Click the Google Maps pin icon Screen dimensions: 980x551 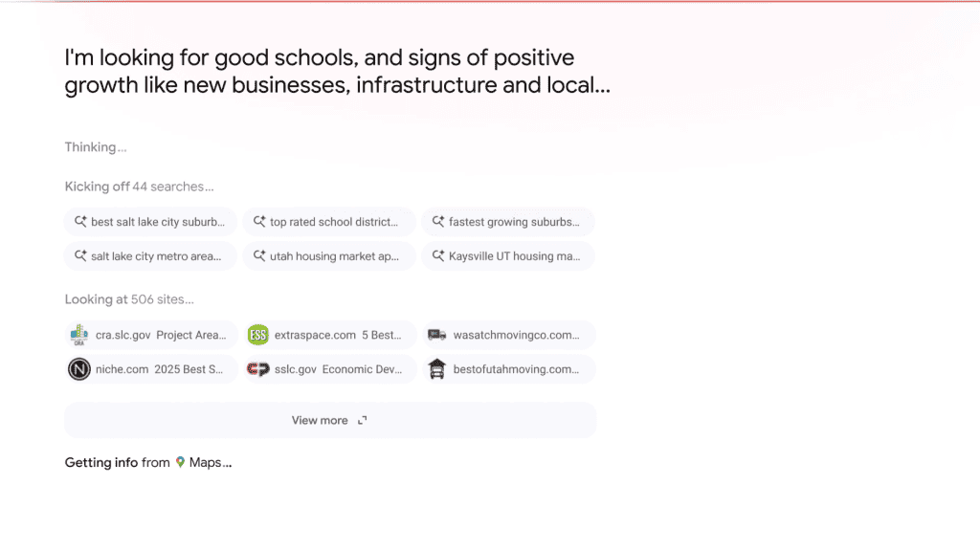pos(180,462)
